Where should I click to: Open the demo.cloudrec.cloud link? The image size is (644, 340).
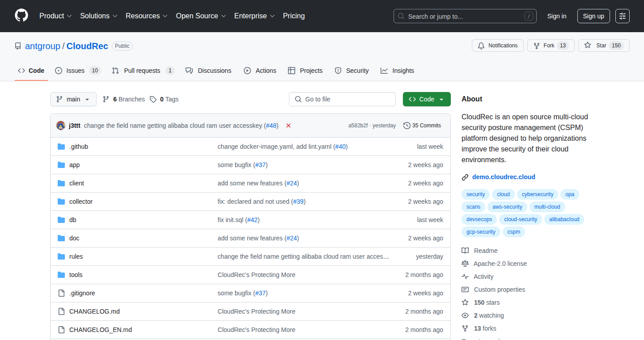tap(504, 177)
